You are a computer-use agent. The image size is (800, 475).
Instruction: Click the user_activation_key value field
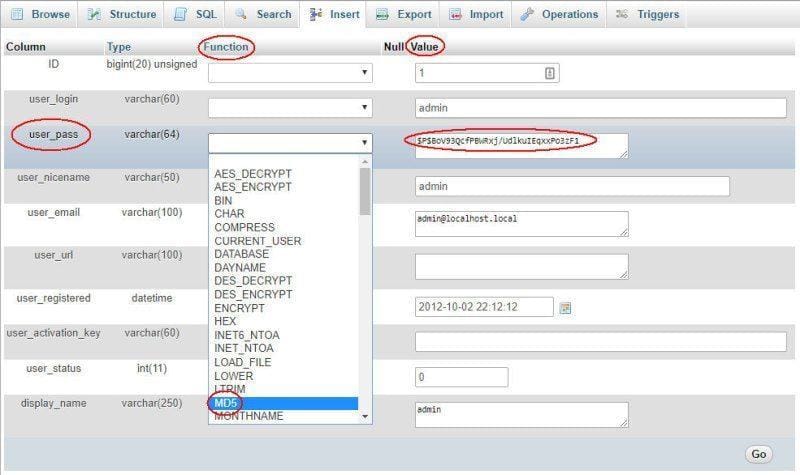601,341
